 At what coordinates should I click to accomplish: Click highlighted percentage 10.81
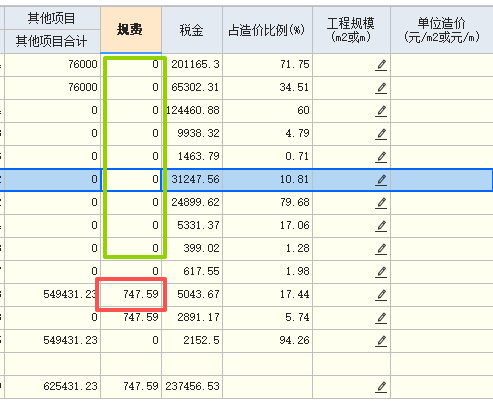pyautogui.click(x=267, y=180)
